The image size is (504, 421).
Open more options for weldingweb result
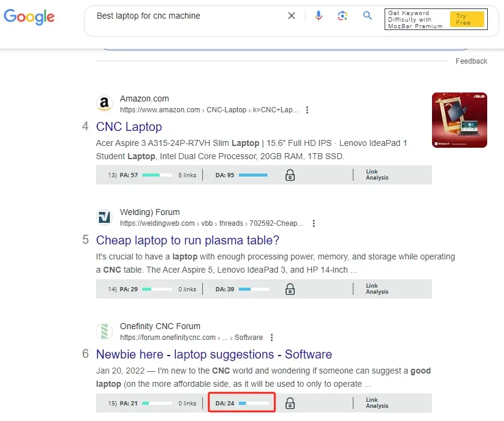tap(314, 223)
